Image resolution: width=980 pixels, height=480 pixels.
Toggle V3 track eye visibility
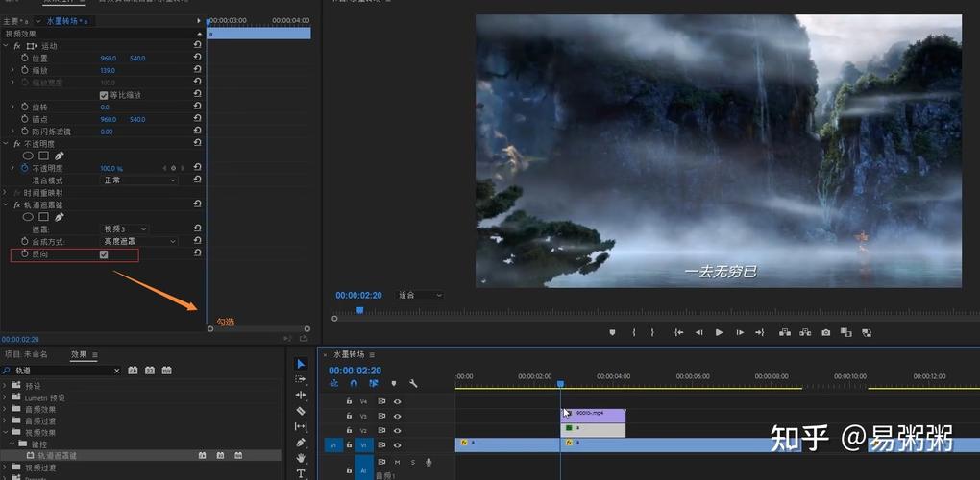pyautogui.click(x=397, y=416)
